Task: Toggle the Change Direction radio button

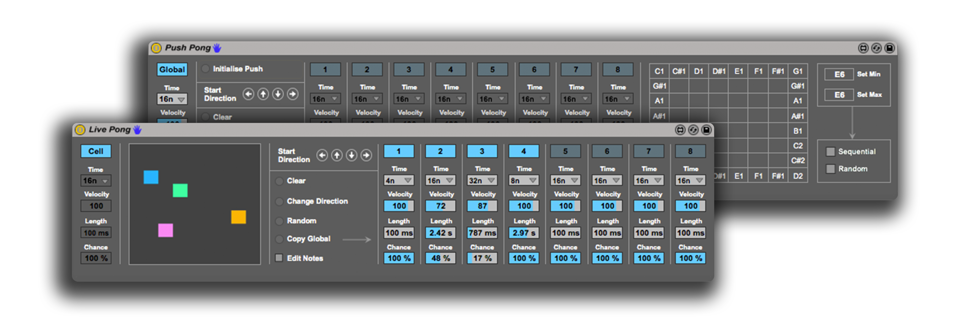Action: click(x=279, y=201)
